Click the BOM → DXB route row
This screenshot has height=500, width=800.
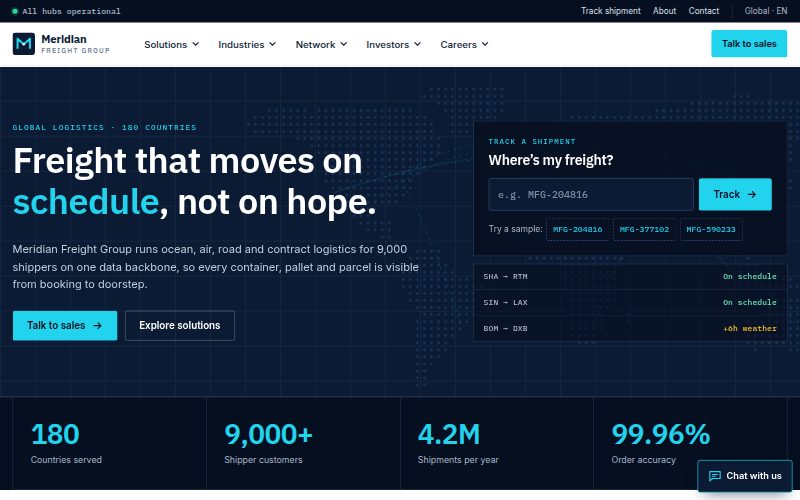coord(630,329)
